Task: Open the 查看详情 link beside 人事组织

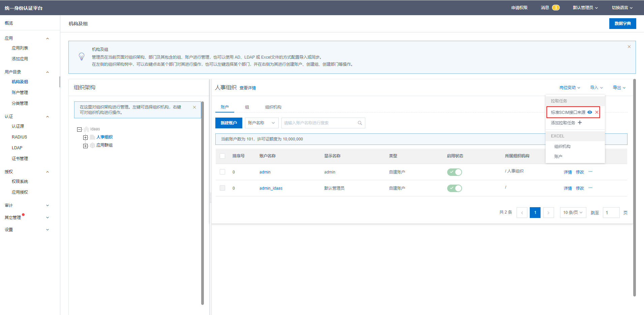Action: pos(248,88)
